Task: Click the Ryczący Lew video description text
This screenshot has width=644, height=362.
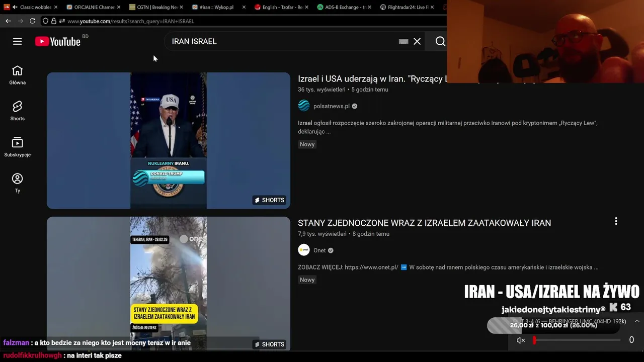Action: click(448, 127)
